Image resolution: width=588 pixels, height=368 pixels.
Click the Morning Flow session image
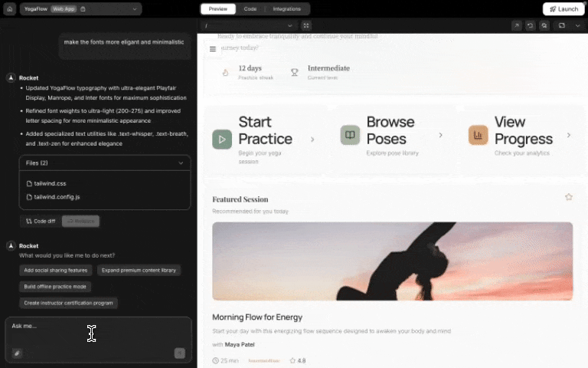392,261
